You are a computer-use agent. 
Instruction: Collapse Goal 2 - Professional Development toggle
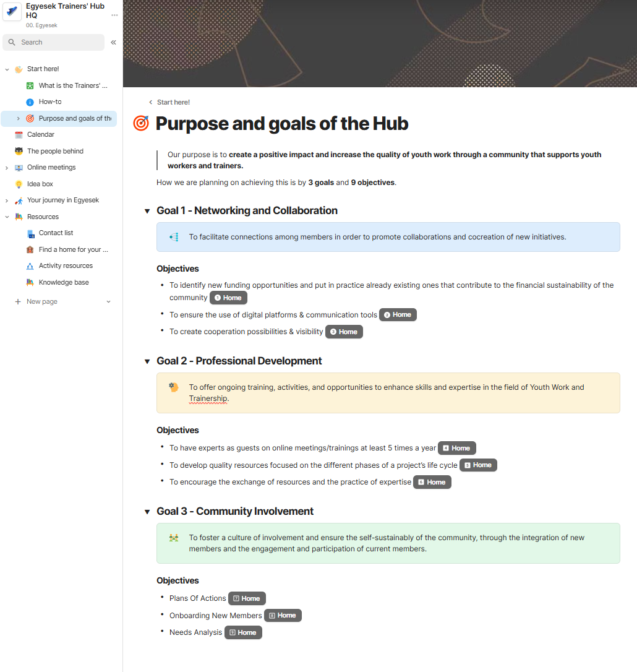click(x=147, y=361)
